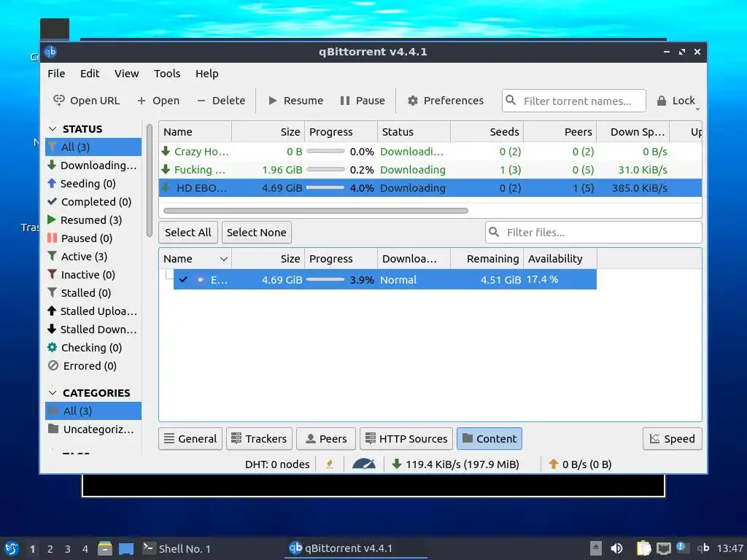
Task: Filter by Paused (0) status
Action: (x=93, y=238)
